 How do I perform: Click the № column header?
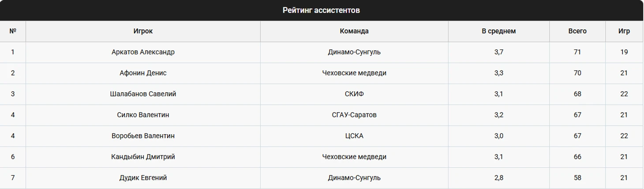[13, 31]
